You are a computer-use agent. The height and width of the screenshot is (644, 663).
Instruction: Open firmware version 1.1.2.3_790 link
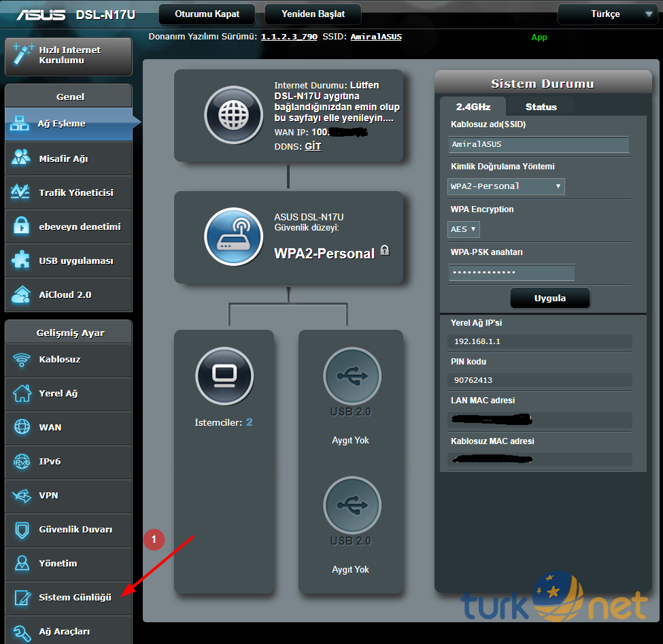[x=289, y=37]
